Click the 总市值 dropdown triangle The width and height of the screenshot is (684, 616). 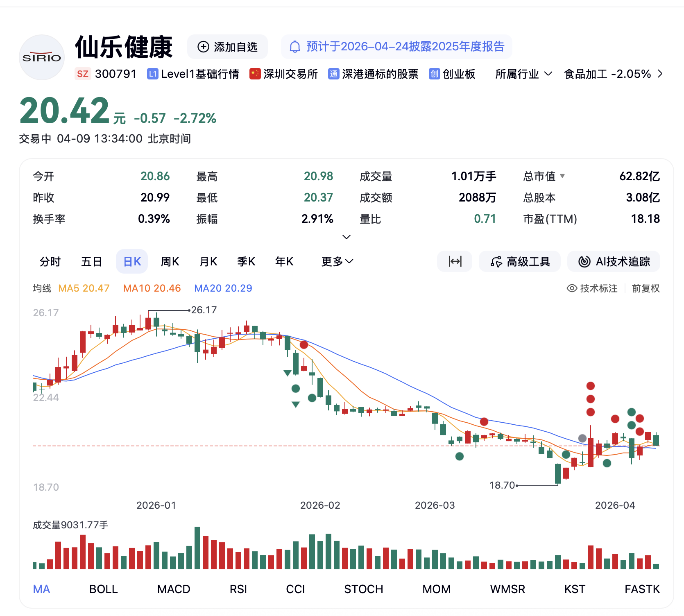(562, 176)
